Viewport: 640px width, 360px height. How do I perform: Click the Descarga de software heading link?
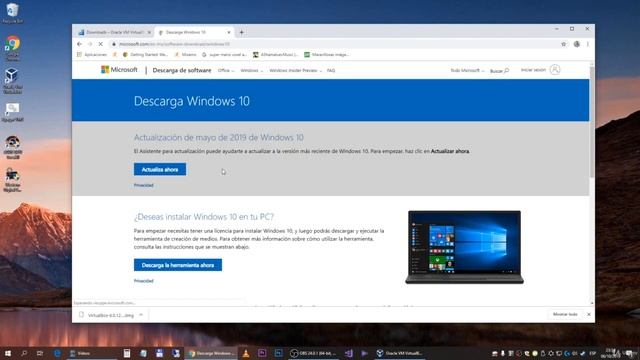click(x=182, y=70)
